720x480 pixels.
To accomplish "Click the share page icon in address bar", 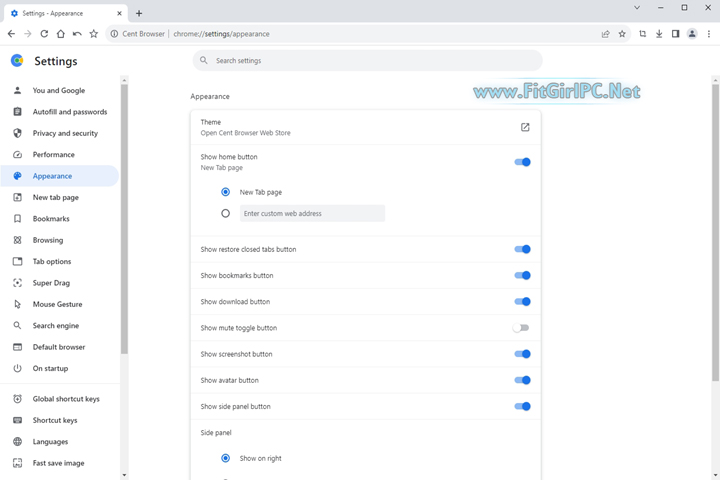I will coord(605,33).
